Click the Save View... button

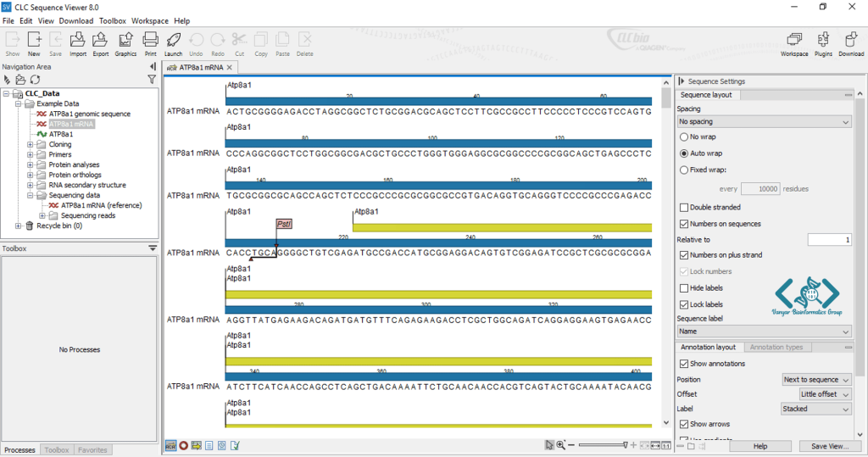(x=829, y=446)
